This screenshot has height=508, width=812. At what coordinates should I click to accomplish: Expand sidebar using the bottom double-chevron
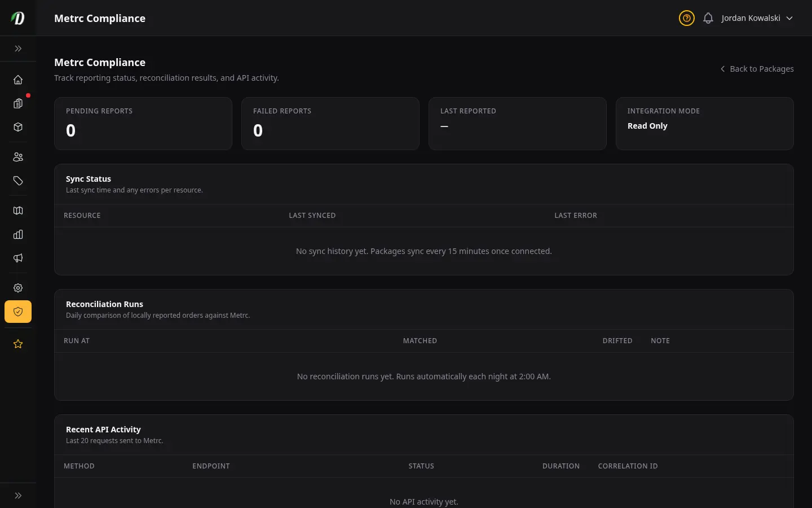pyautogui.click(x=18, y=496)
